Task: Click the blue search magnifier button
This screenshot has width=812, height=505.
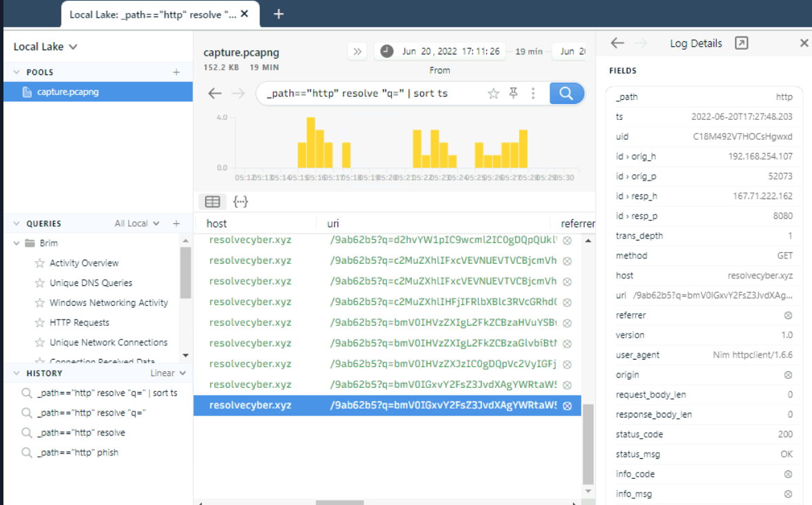Action: pos(566,94)
